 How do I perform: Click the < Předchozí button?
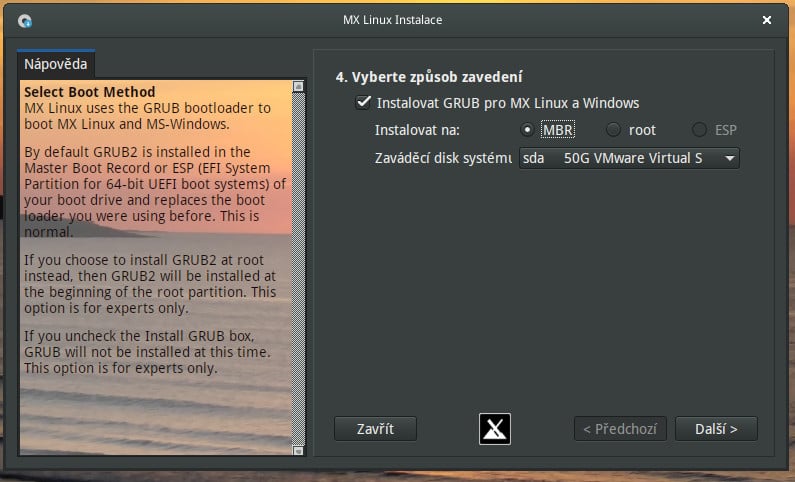coord(620,429)
